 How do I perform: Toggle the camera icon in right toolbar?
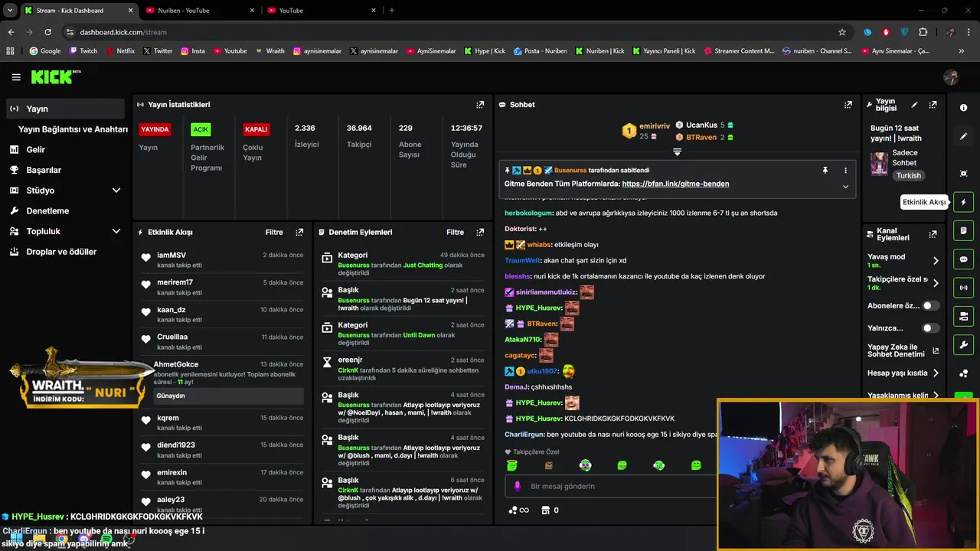point(963,316)
